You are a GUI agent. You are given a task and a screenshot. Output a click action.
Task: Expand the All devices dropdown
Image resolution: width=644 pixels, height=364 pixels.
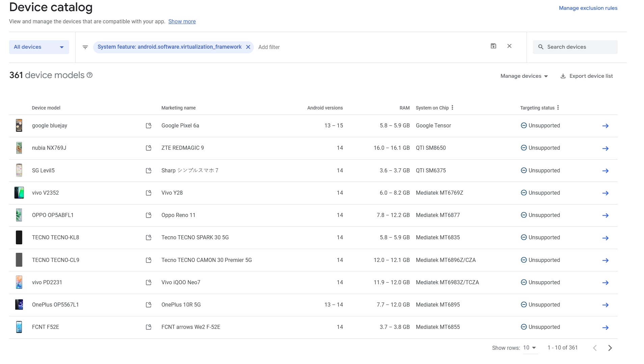[39, 47]
